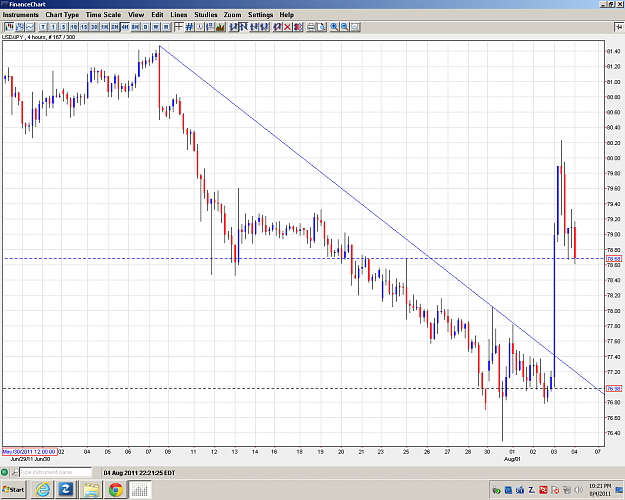Open the Help menu
625x500 pixels.
[x=287, y=15]
